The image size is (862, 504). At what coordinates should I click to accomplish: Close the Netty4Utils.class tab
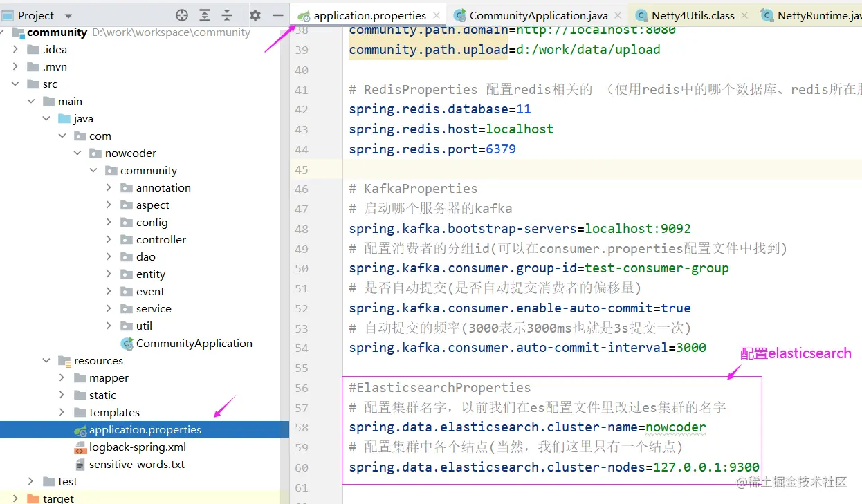click(x=744, y=15)
